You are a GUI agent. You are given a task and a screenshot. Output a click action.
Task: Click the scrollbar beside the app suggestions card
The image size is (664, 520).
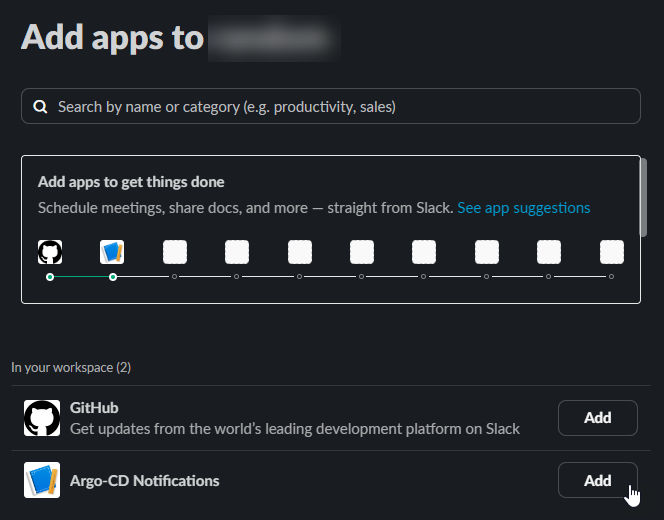[x=643, y=190]
